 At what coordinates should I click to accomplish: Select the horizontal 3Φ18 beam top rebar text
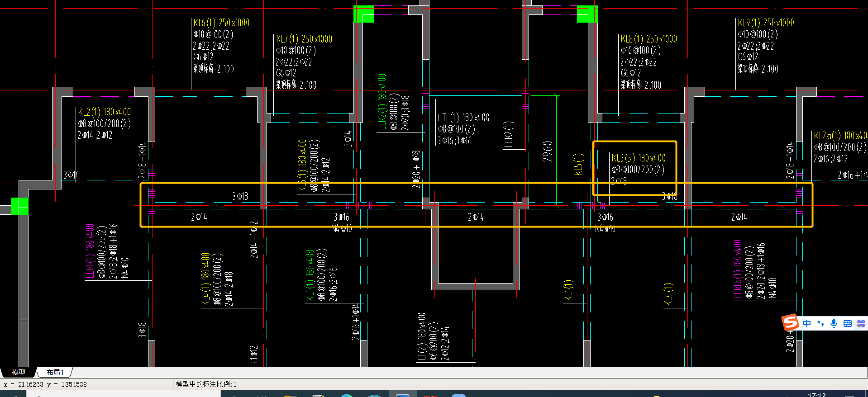coord(240,196)
